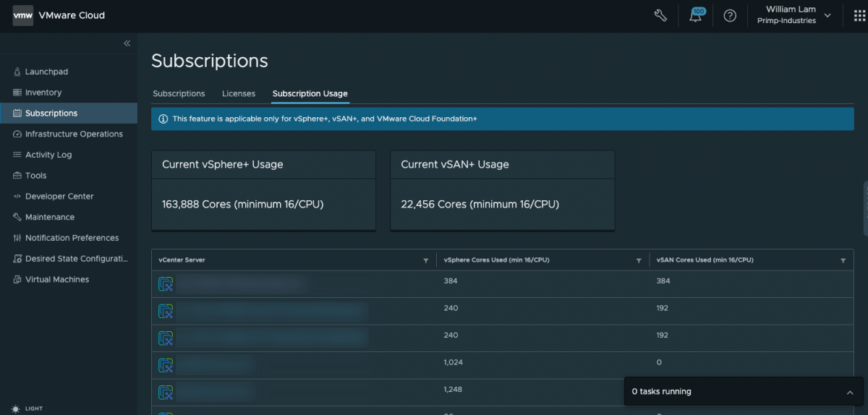
Task: Click the Desired State Configuration icon
Action: (x=17, y=259)
